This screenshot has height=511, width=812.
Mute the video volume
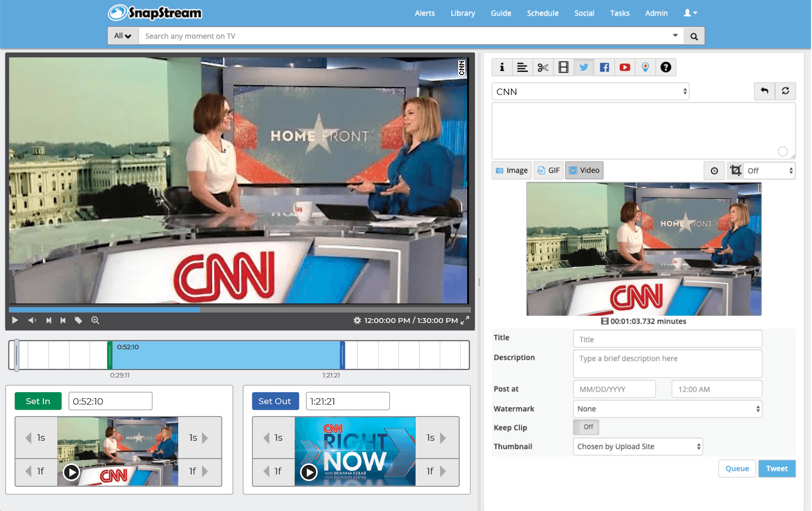(x=32, y=321)
